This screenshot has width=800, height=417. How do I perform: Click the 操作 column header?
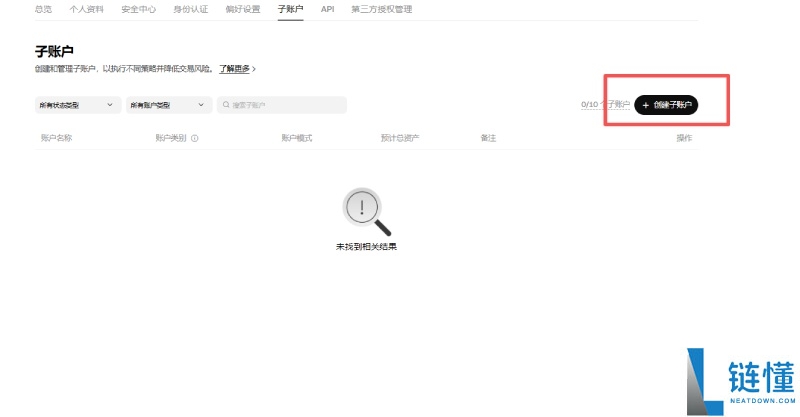click(x=684, y=138)
